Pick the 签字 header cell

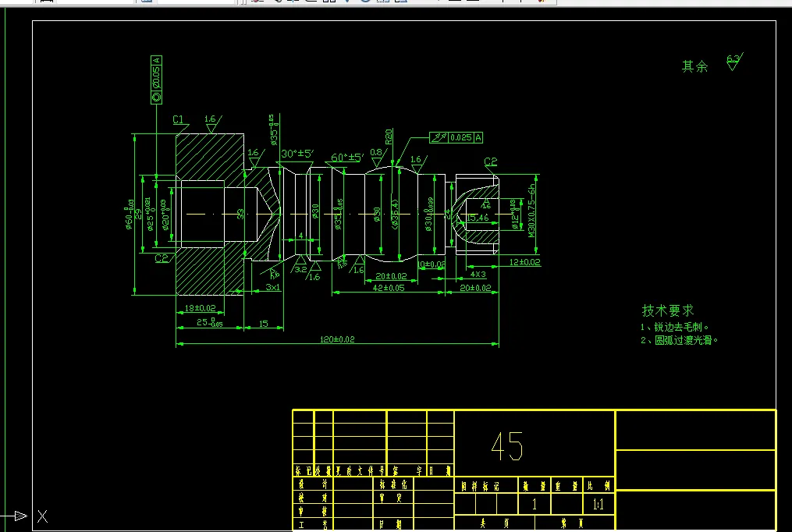(407, 471)
